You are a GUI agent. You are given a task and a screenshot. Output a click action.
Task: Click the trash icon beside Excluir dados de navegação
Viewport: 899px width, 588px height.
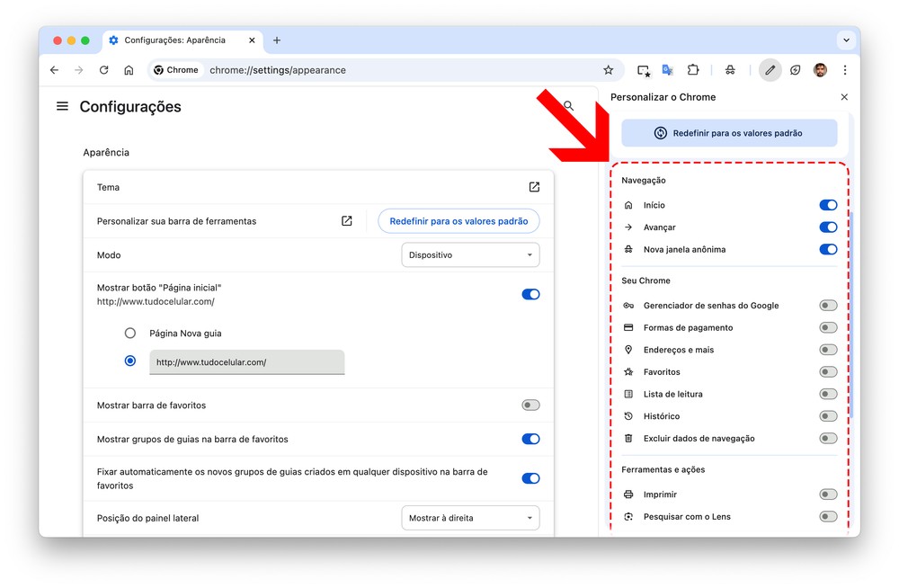click(628, 438)
